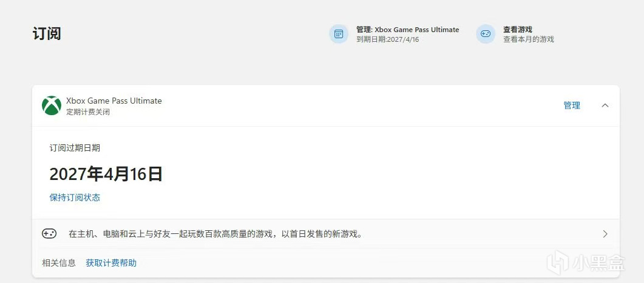Screen dimensions: 644x283
Task: Open the 查看游戏 shortcut
Action: point(518,30)
